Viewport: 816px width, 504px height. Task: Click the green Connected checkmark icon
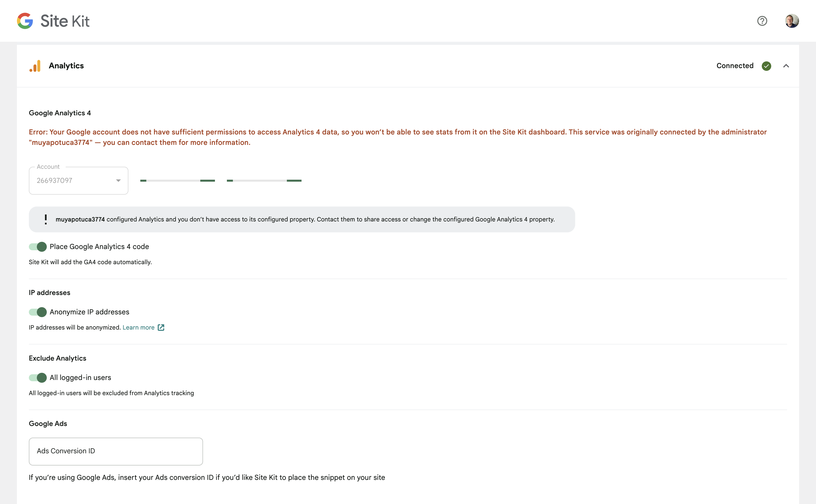tap(766, 66)
